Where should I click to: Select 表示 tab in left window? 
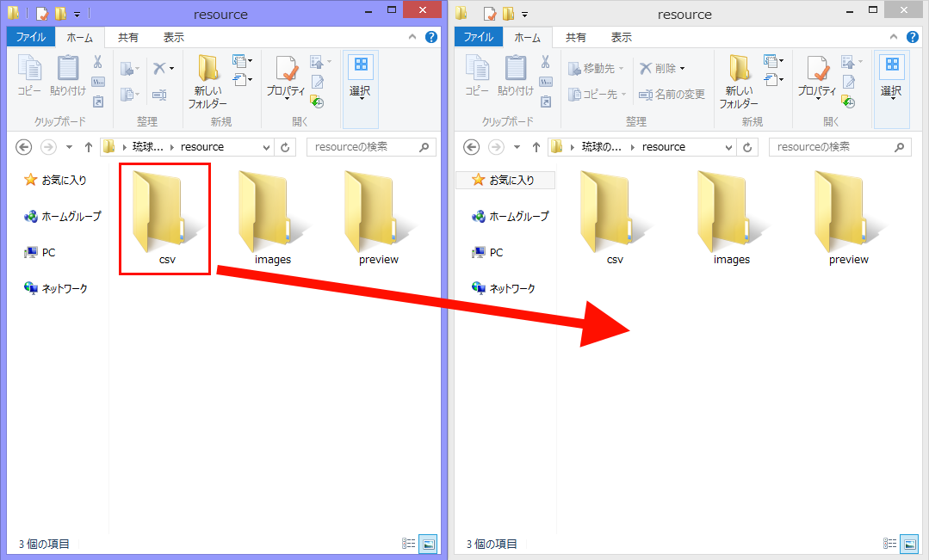coord(174,37)
